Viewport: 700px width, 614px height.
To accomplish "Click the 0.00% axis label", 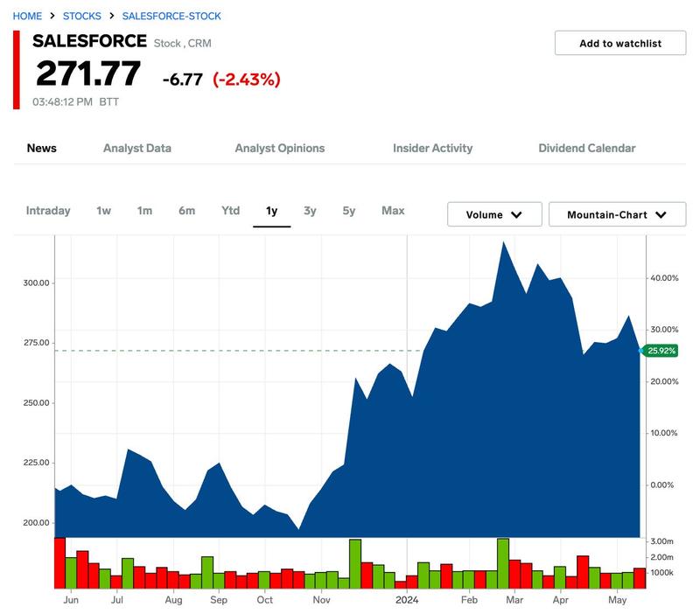I will coord(662,485).
